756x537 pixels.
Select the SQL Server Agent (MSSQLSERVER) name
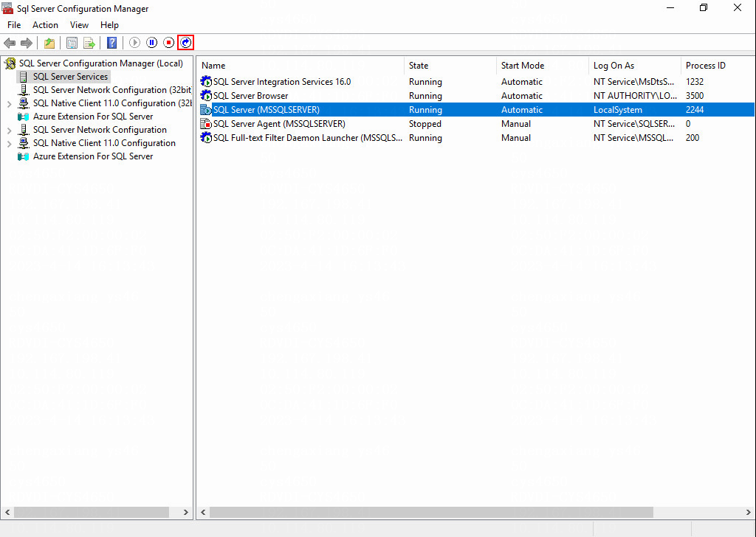(x=279, y=124)
